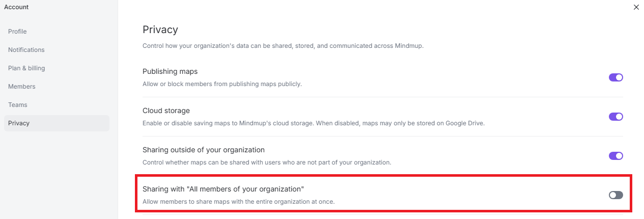Switch to the Teams section
This screenshot has height=219, width=644.
coord(18,105)
